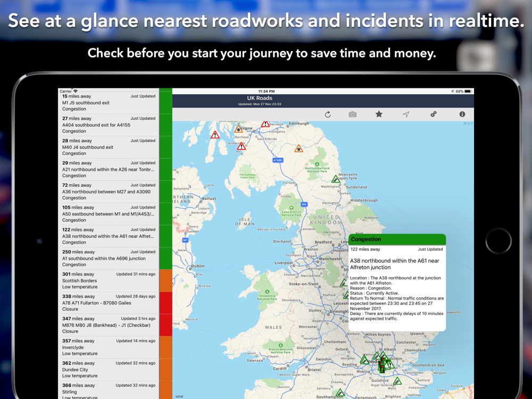The width and height of the screenshot is (532, 399).
Task: Tap the UK Roads title bar
Action: [323, 101]
